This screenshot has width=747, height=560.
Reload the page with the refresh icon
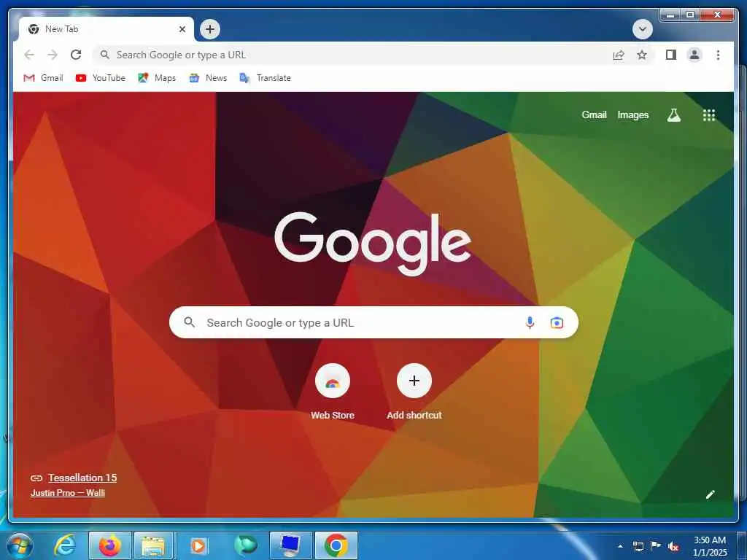(76, 55)
